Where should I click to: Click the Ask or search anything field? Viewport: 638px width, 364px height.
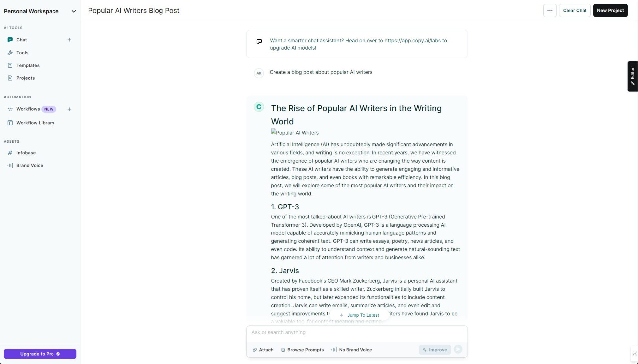pos(357,332)
